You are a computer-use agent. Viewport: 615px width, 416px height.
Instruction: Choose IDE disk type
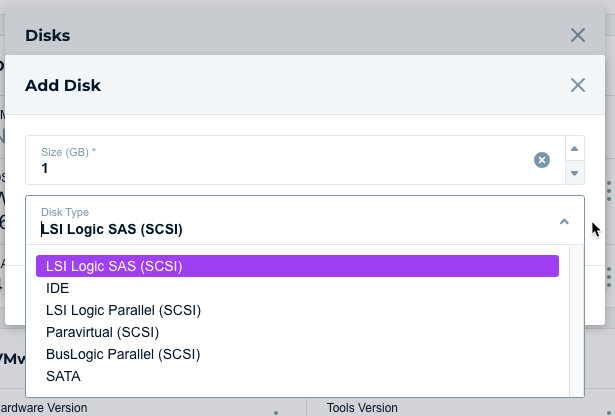click(58, 288)
